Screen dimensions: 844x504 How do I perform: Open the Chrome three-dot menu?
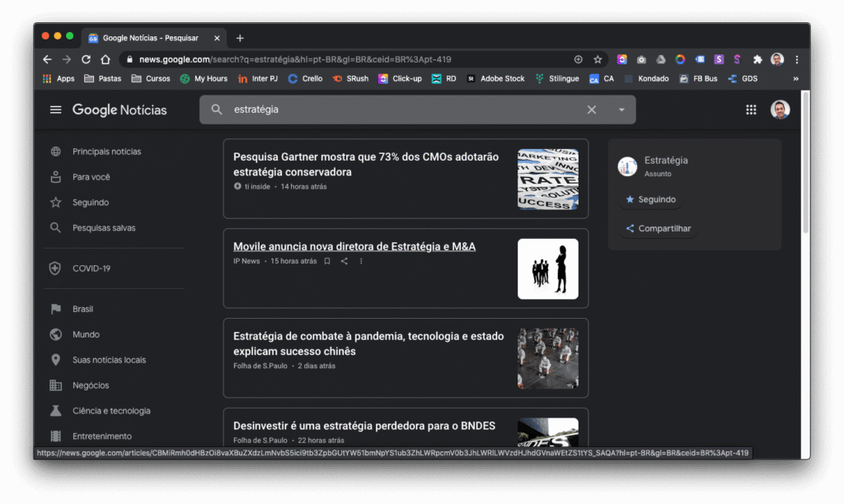coord(797,59)
